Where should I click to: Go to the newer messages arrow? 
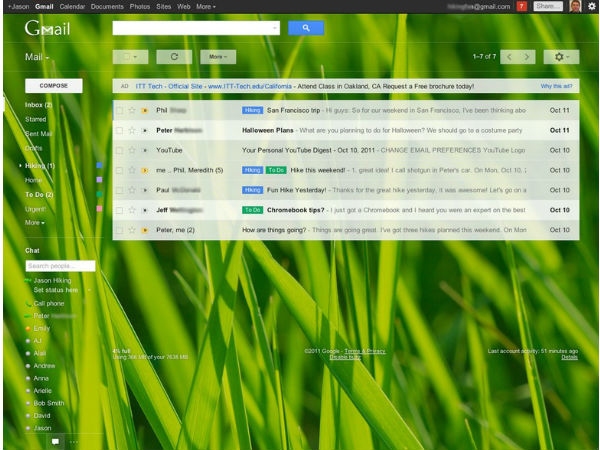(x=509, y=57)
